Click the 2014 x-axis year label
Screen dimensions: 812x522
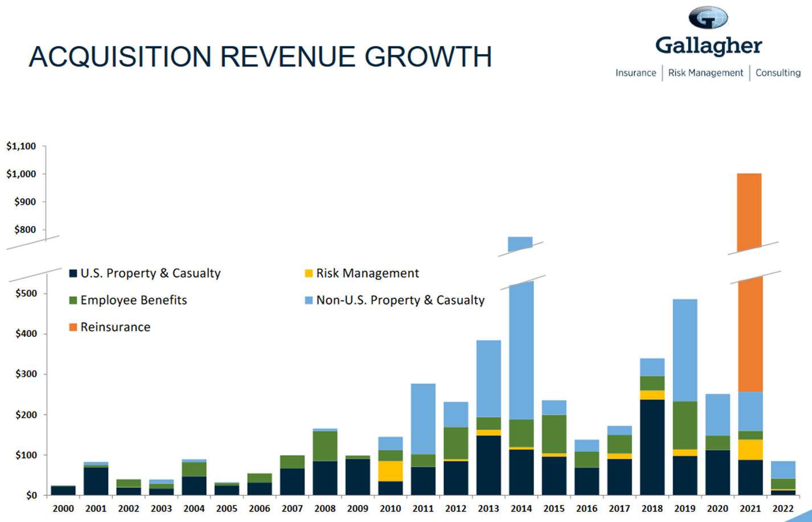click(x=521, y=508)
